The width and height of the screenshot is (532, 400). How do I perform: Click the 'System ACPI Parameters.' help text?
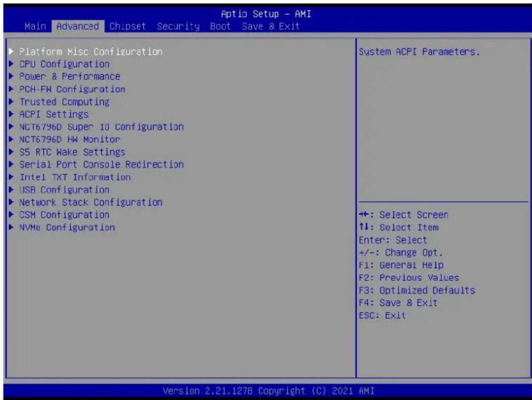tap(419, 52)
